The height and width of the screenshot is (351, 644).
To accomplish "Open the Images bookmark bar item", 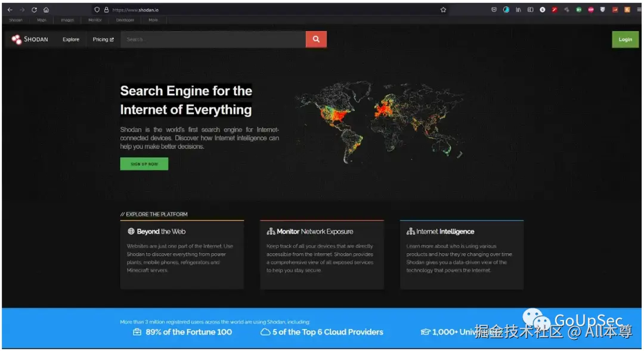I will (x=67, y=20).
